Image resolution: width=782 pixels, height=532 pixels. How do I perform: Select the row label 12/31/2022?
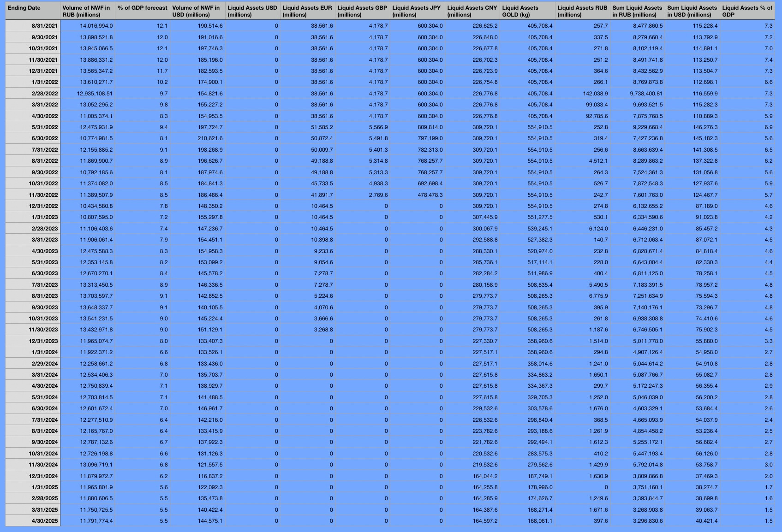click(x=33, y=206)
